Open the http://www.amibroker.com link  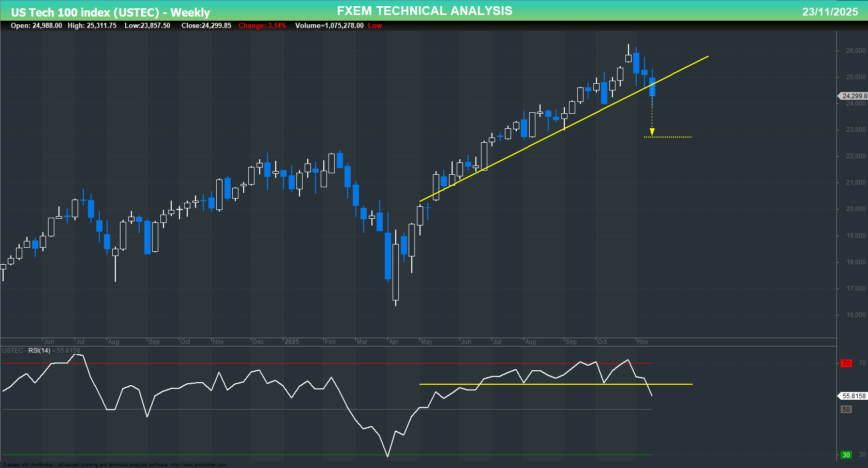pyautogui.click(x=199, y=464)
